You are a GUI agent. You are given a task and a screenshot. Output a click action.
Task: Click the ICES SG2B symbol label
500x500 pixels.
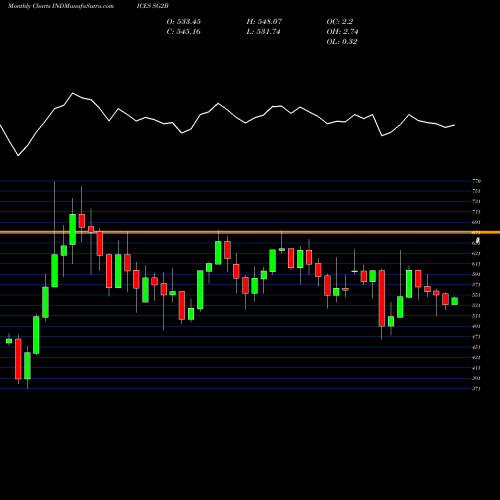coord(153,6)
